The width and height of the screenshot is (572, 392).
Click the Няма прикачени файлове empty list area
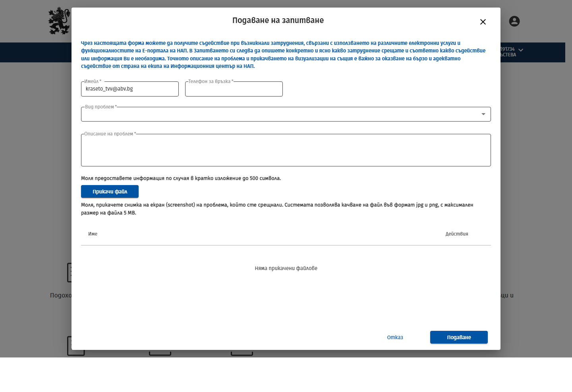(286, 268)
